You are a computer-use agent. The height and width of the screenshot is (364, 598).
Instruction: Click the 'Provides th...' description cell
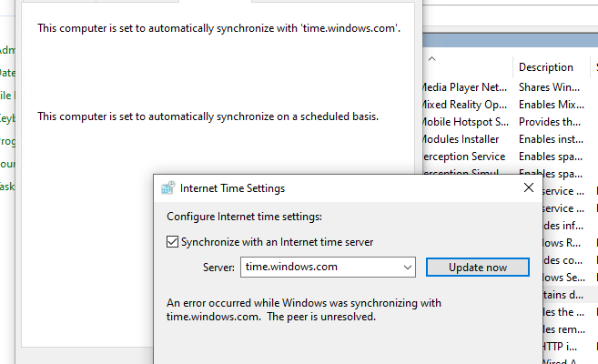[x=549, y=122]
